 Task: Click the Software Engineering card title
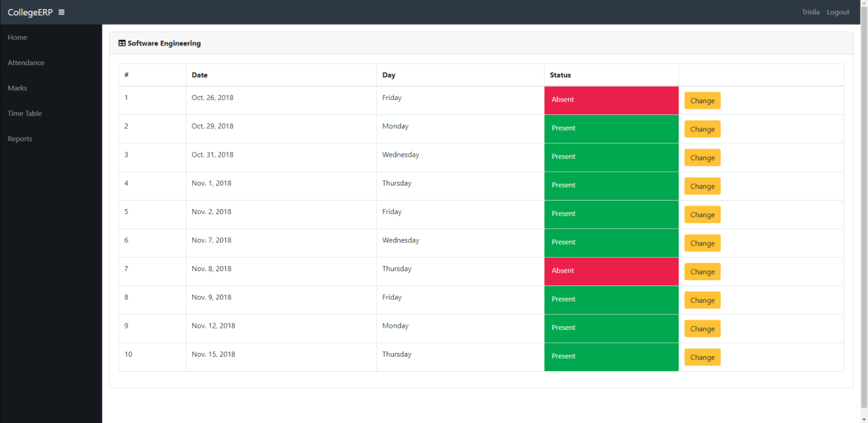point(164,43)
